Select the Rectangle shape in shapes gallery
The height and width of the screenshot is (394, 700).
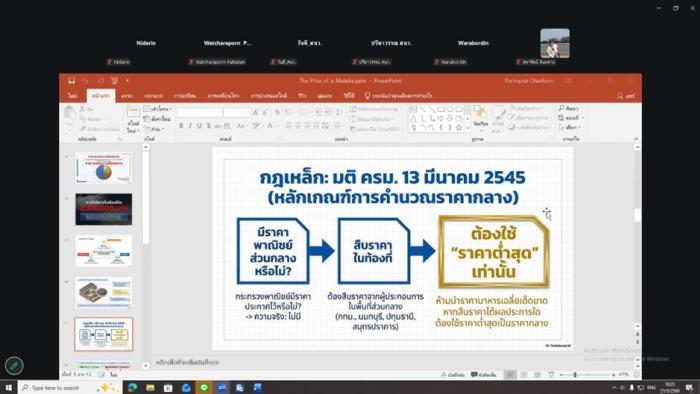(441, 109)
